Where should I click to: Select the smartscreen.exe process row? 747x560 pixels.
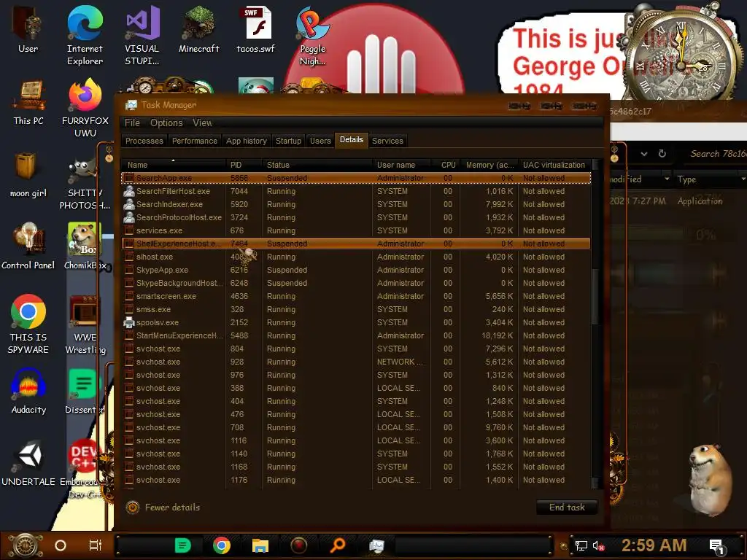pyautogui.click(x=356, y=296)
